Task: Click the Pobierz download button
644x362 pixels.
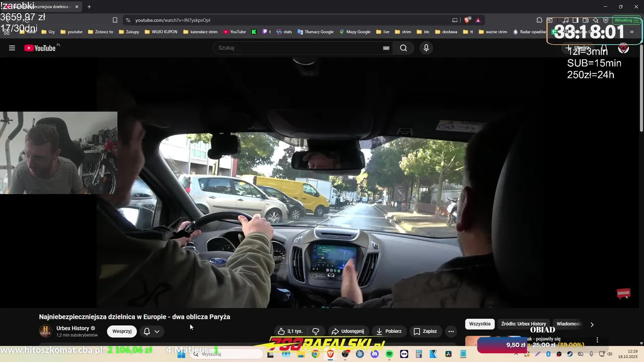Action: coord(388,331)
